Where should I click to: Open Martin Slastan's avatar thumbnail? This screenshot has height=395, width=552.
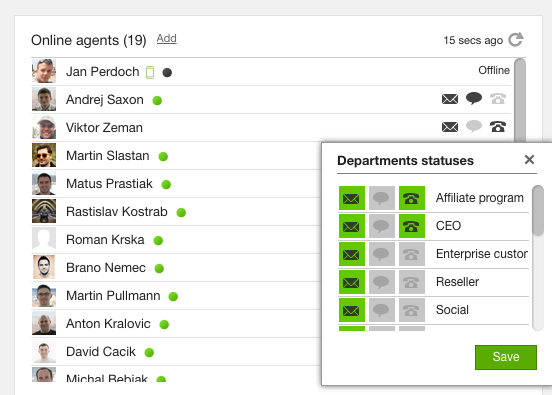(x=44, y=155)
